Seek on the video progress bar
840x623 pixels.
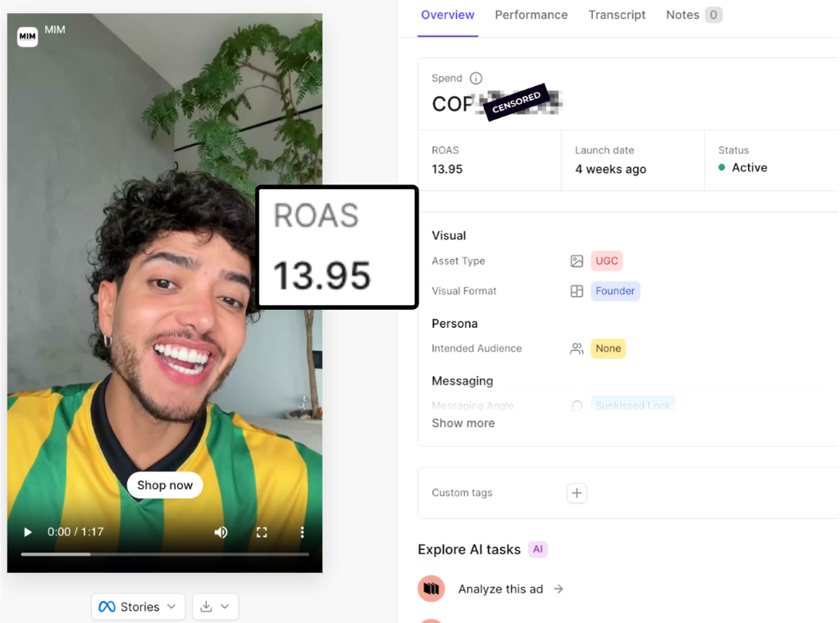coord(165,554)
